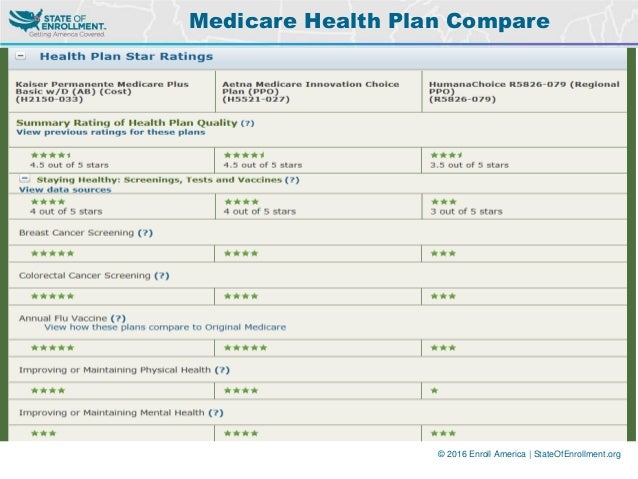Select Aetna Medicare Innovation Choice Plan header
The image size is (638, 479).
(x=310, y=92)
